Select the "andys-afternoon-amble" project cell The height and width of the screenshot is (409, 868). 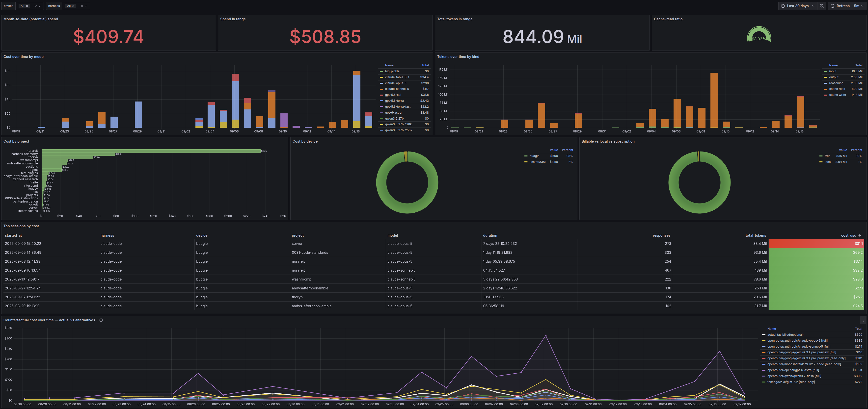click(338, 306)
